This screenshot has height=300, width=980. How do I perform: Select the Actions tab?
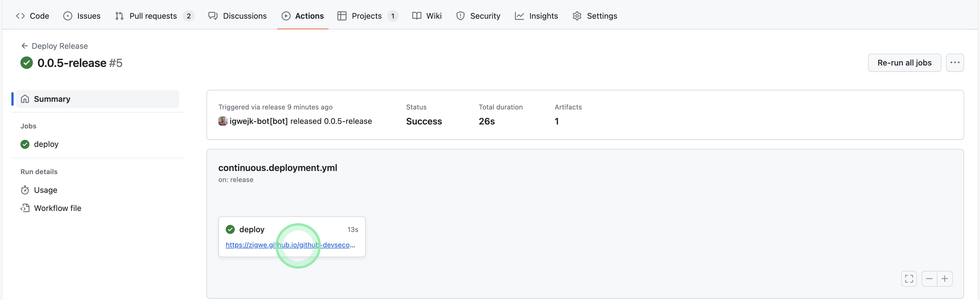coord(303,16)
